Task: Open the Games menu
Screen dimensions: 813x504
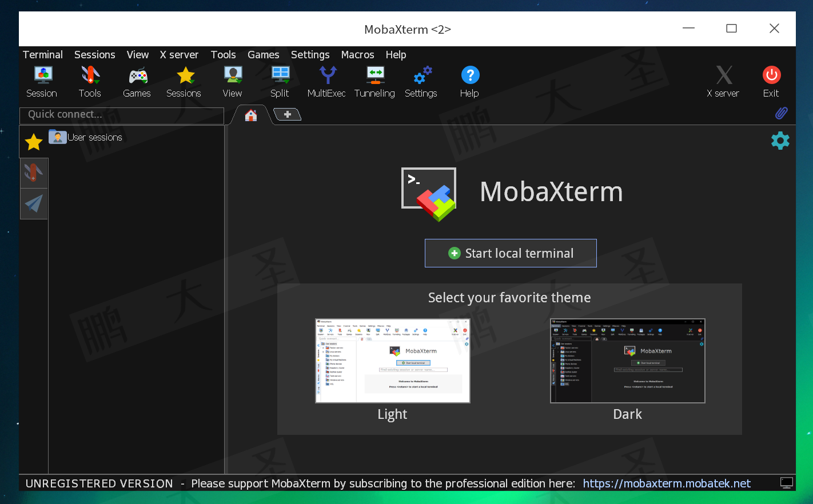Action: 264,55
